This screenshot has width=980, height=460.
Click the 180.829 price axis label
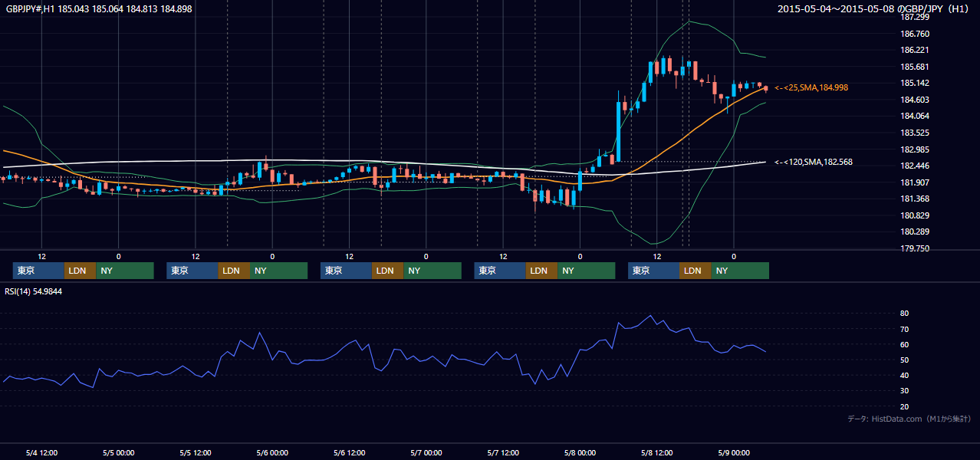915,215
